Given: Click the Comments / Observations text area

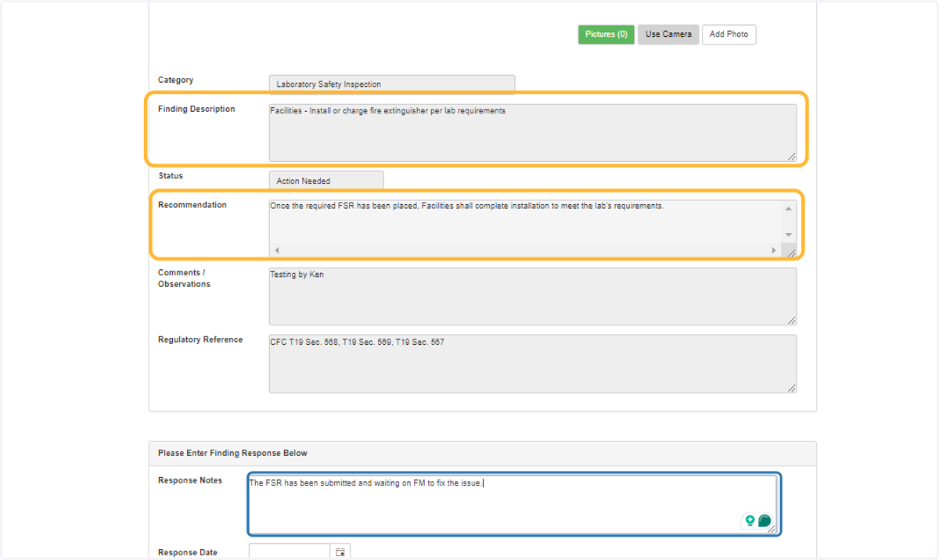Looking at the screenshot, I should pyautogui.click(x=533, y=296).
